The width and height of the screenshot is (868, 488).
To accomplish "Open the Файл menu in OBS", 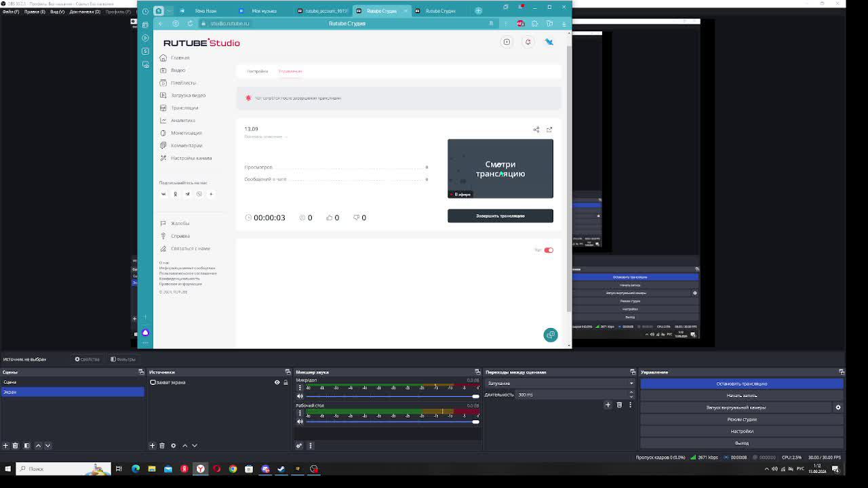I will 10,12.
